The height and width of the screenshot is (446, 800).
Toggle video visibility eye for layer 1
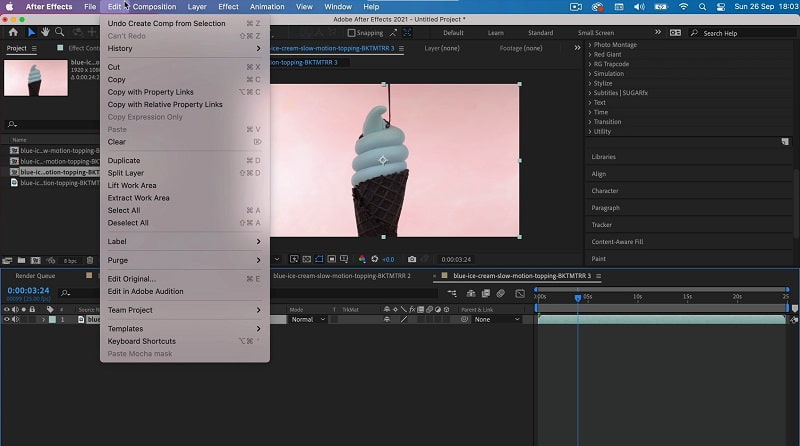pos(7,319)
